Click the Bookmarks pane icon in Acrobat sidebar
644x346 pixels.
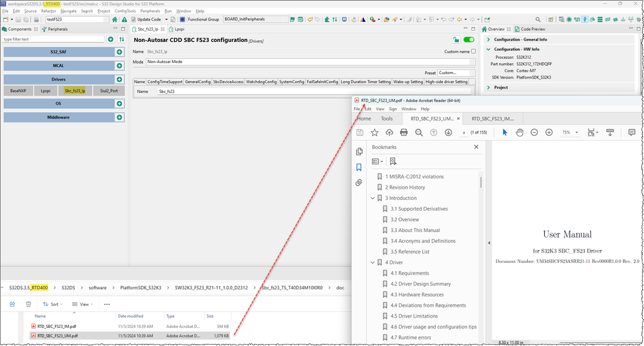359,167
